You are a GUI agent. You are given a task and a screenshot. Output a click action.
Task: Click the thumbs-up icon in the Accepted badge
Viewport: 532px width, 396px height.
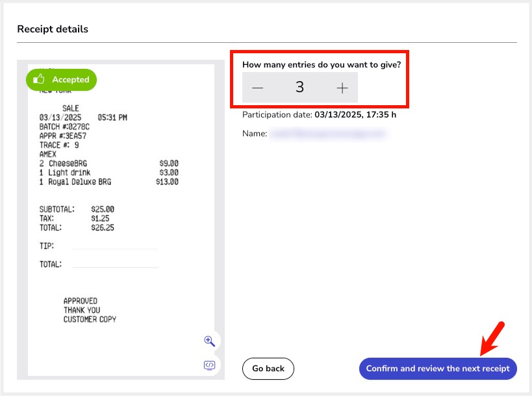pos(39,79)
